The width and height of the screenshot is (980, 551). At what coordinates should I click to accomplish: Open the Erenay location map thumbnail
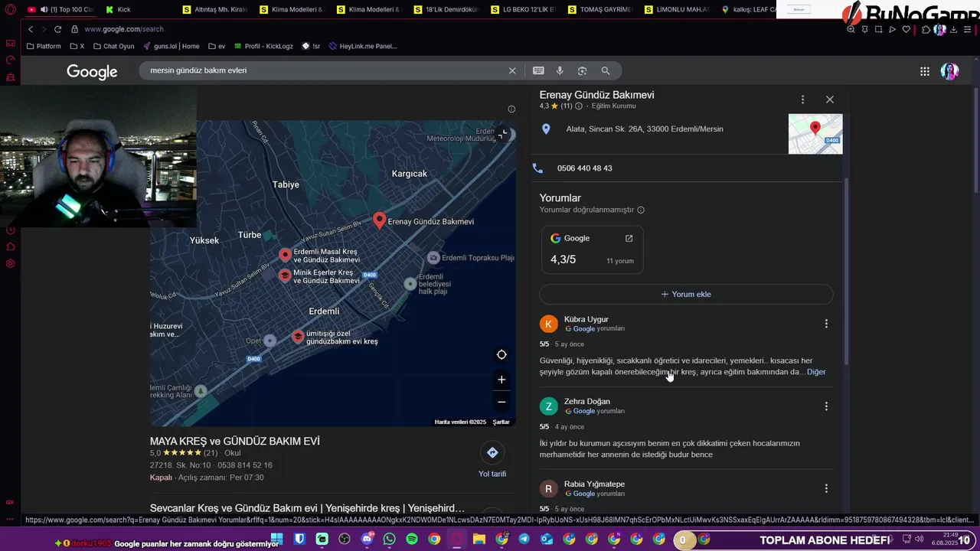[x=815, y=134]
